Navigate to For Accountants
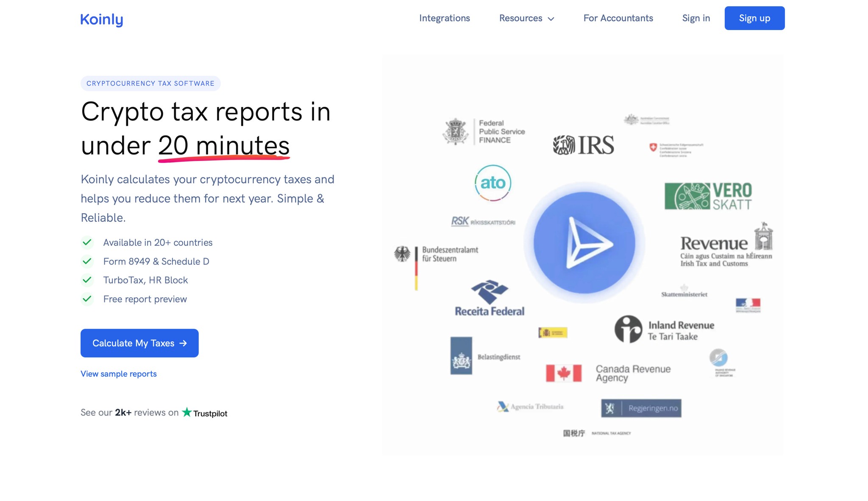 tap(618, 18)
